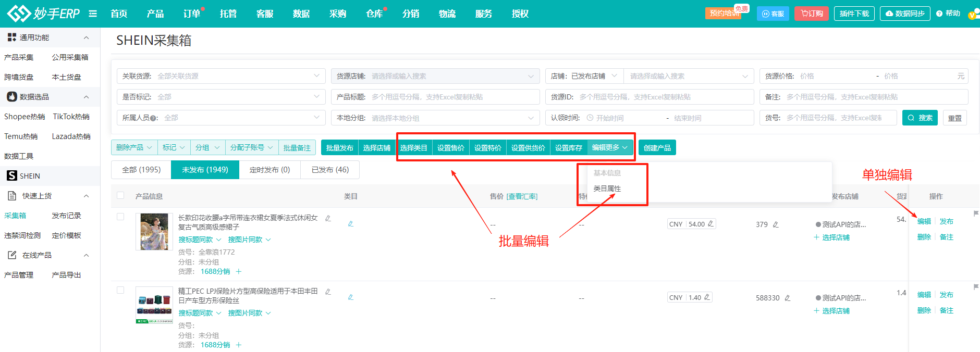Edit title pencil of the 长款印花收腰 dress product
This screenshot has height=352, width=980.
click(328, 218)
